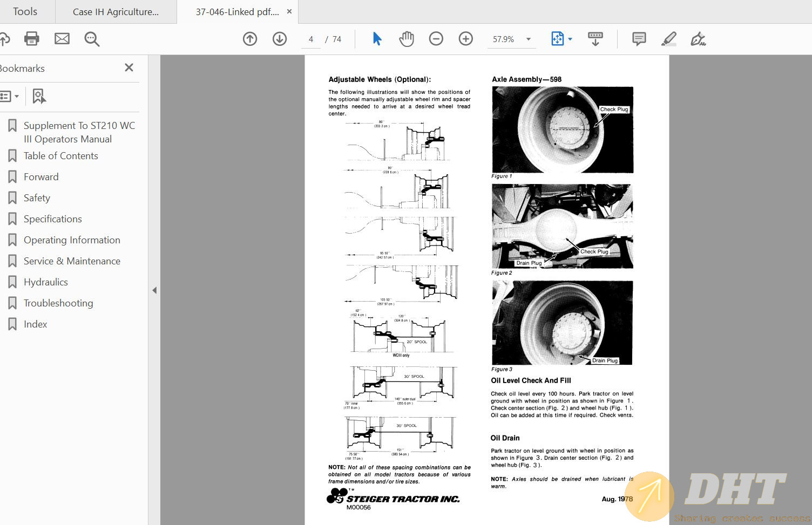The height and width of the screenshot is (525, 812).
Task: Switch to Case IH Agriculture tab
Action: (x=116, y=12)
